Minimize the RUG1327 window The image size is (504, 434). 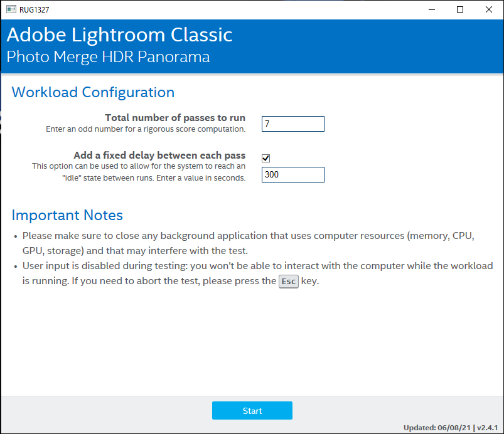point(432,9)
